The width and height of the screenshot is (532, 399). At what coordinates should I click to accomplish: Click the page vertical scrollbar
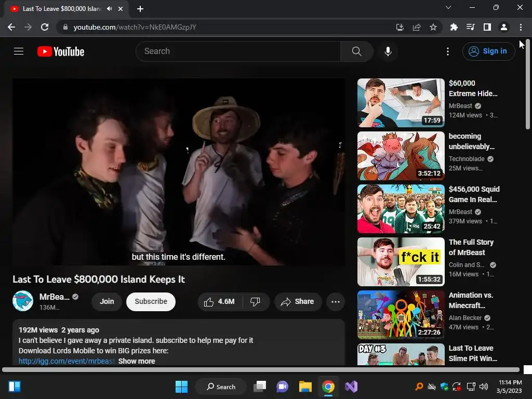point(528,85)
